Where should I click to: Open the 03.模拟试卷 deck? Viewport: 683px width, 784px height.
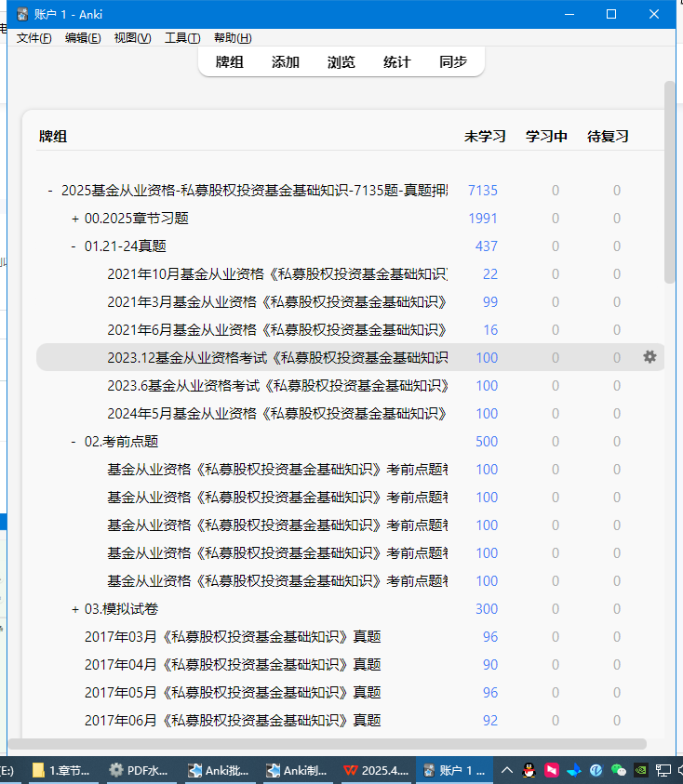(x=121, y=609)
